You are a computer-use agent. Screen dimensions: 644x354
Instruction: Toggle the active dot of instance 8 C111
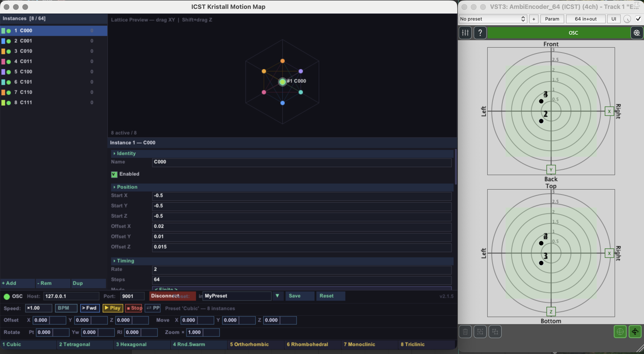(x=9, y=103)
